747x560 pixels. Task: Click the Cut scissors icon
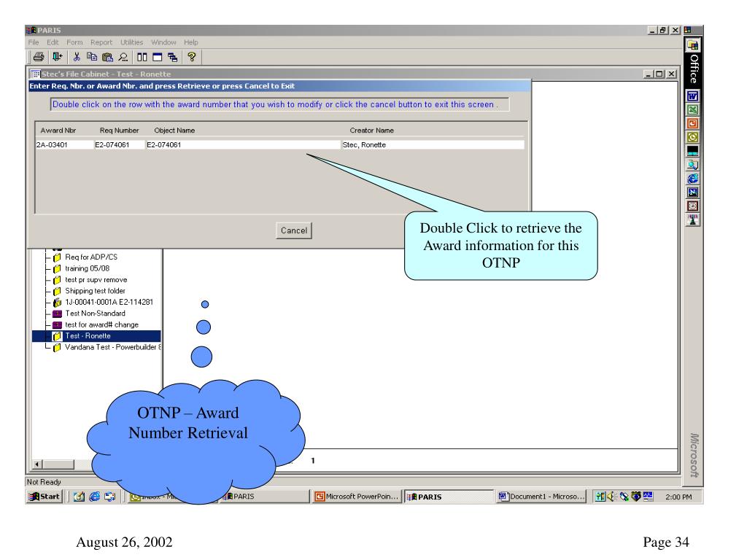pos(76,57)
